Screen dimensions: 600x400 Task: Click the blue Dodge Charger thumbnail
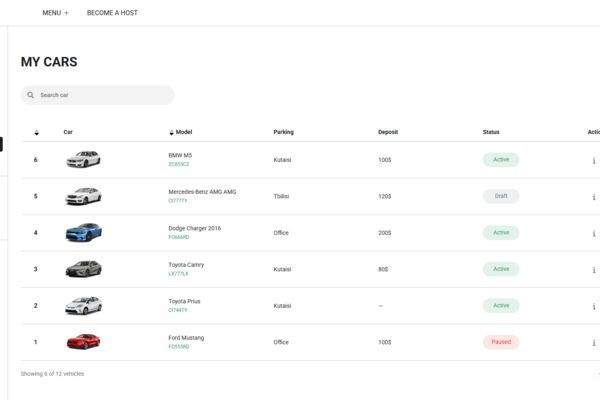[x=84, y=232]
